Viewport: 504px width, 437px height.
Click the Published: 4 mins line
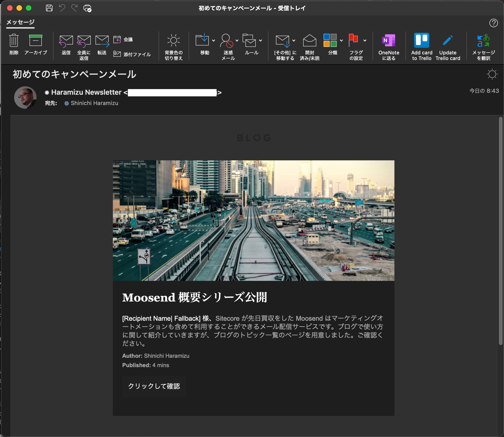pos(146,365)
